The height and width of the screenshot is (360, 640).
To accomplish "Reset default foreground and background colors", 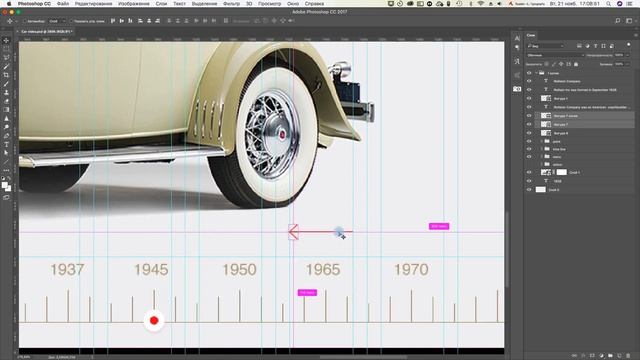I will click(3, 178).
